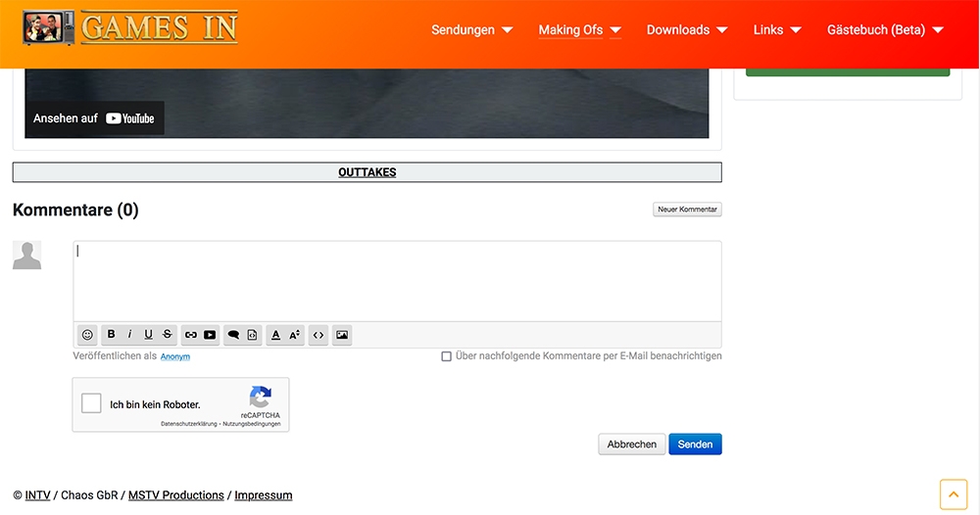
Task: Open the font color picker
Action: (x=275, y=335)
